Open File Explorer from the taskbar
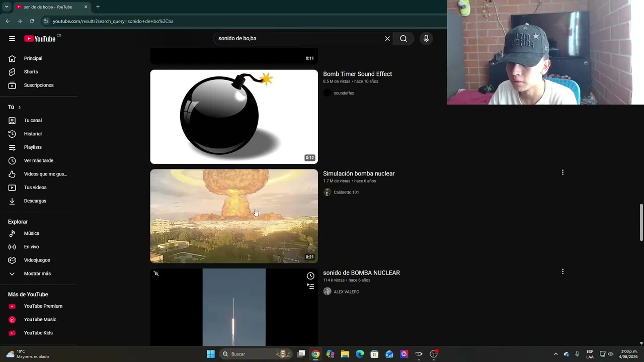 pos(345,354)
